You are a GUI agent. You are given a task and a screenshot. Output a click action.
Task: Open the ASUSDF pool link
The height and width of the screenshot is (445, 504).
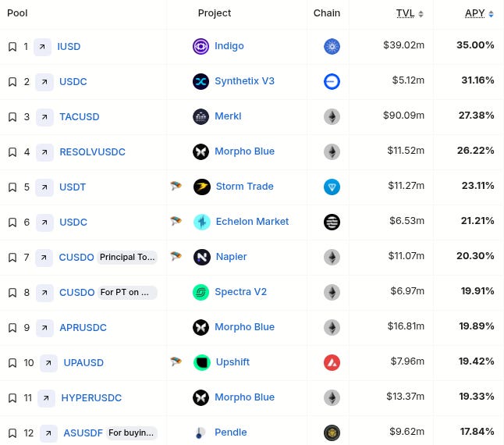(83, 433)
